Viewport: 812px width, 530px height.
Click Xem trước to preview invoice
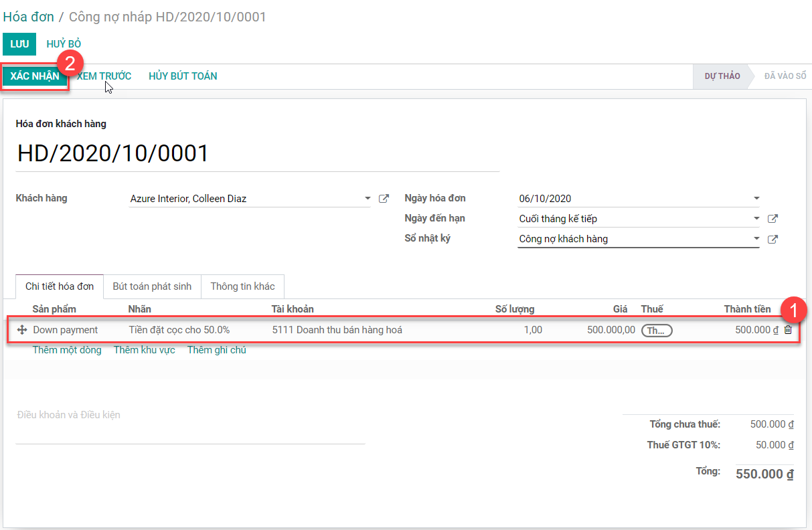click(104, 76)
